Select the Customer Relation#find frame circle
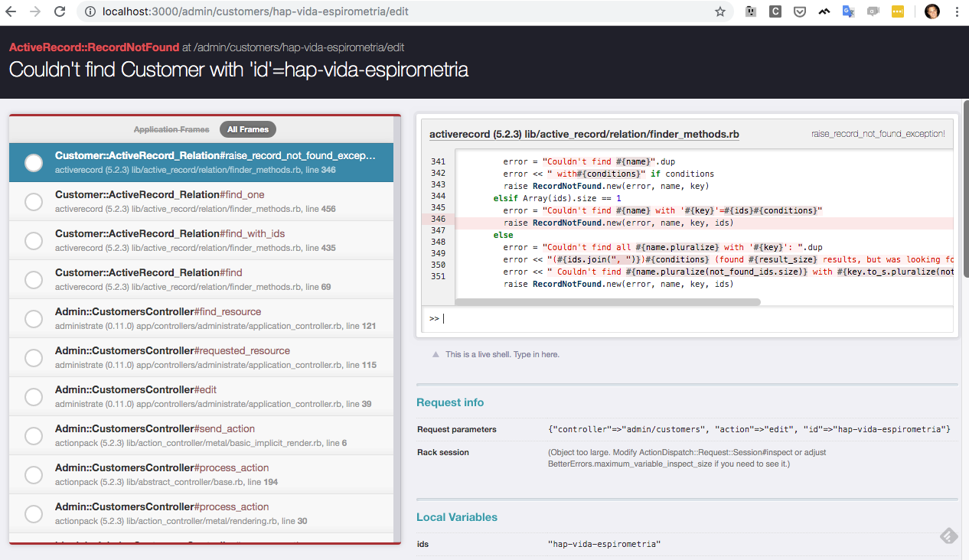Image resolution: width=969 pixels, height=560 pixels. [x=34, y=280]
